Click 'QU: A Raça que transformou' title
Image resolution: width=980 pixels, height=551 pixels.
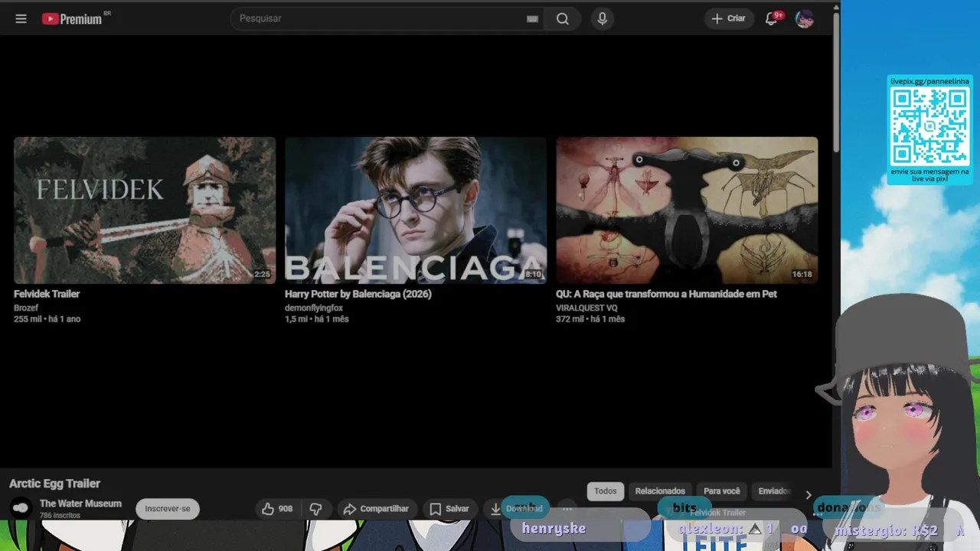(666, 294)
